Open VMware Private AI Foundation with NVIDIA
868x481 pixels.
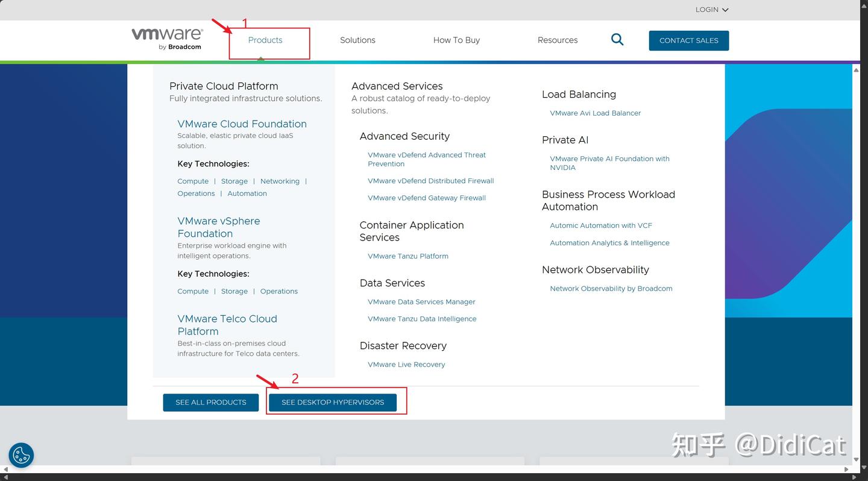(609, 163)
